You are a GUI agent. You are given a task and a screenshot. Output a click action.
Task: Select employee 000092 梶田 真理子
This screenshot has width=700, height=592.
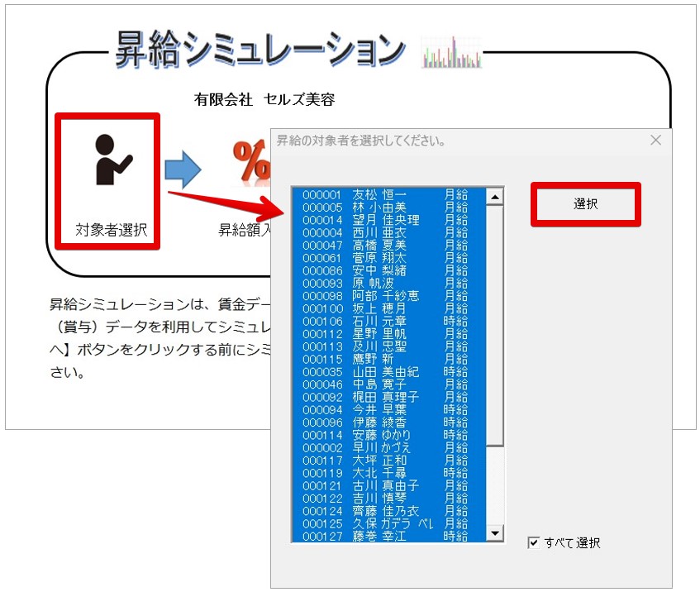tap(388, 397)
